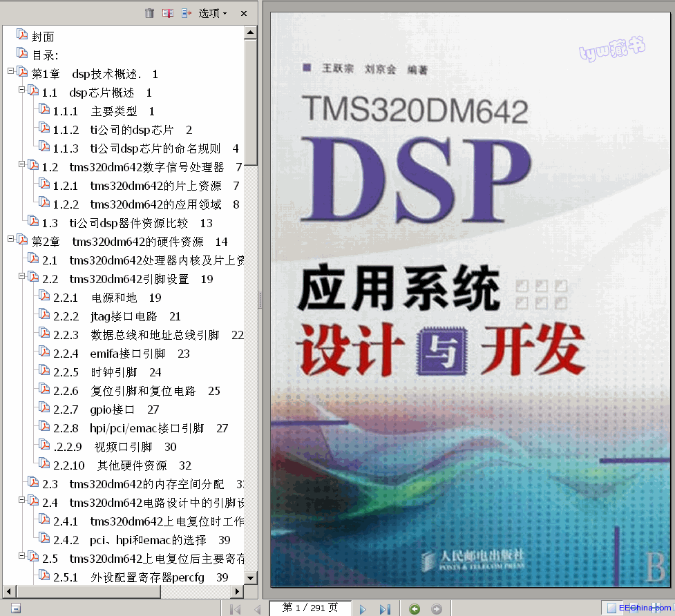
Task: Click the first page navigation button
Action: (x=235, y=608)
